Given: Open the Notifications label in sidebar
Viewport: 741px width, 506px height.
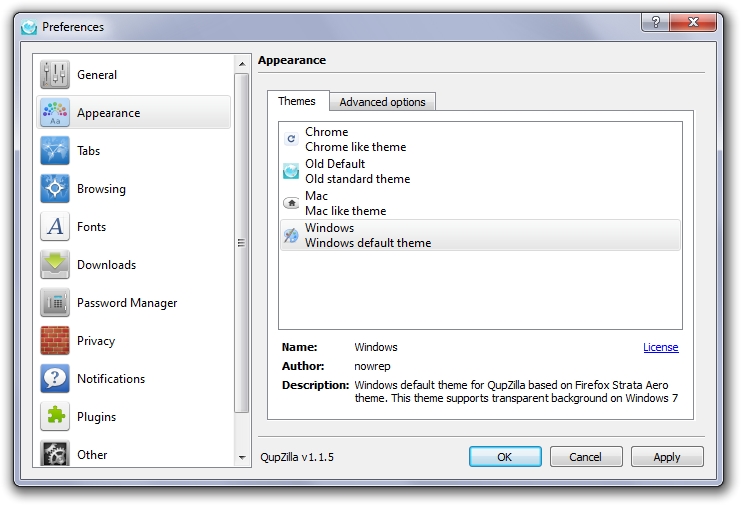Looking at the screenshot, I should point(111,378).
